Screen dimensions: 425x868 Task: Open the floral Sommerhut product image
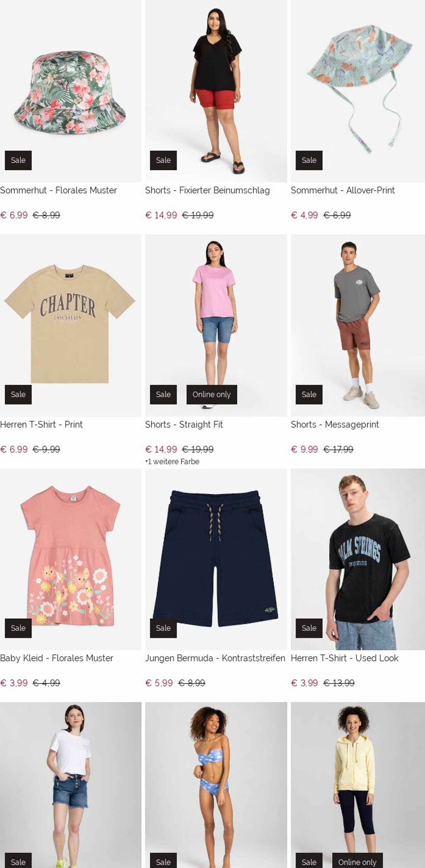[70, 91]
